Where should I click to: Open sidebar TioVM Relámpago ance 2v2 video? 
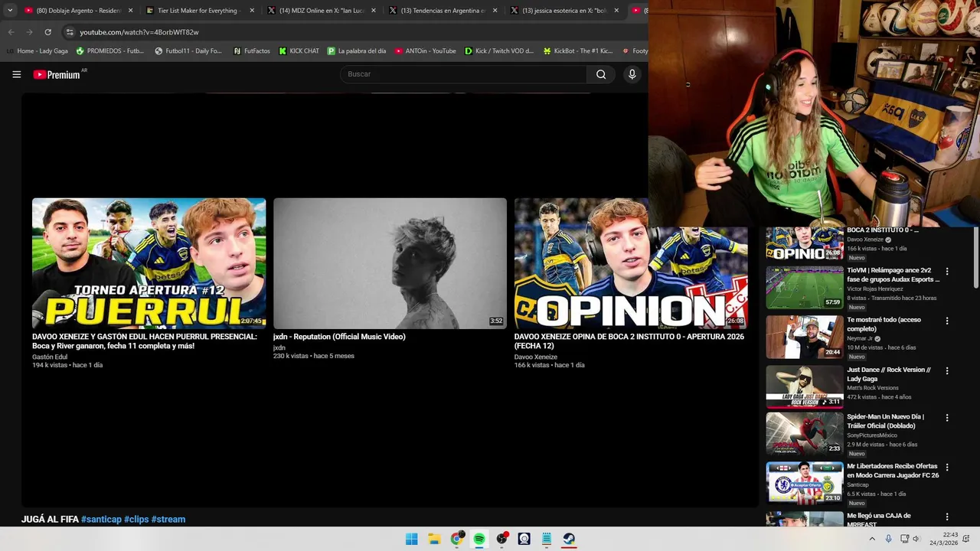pos(893,275)
